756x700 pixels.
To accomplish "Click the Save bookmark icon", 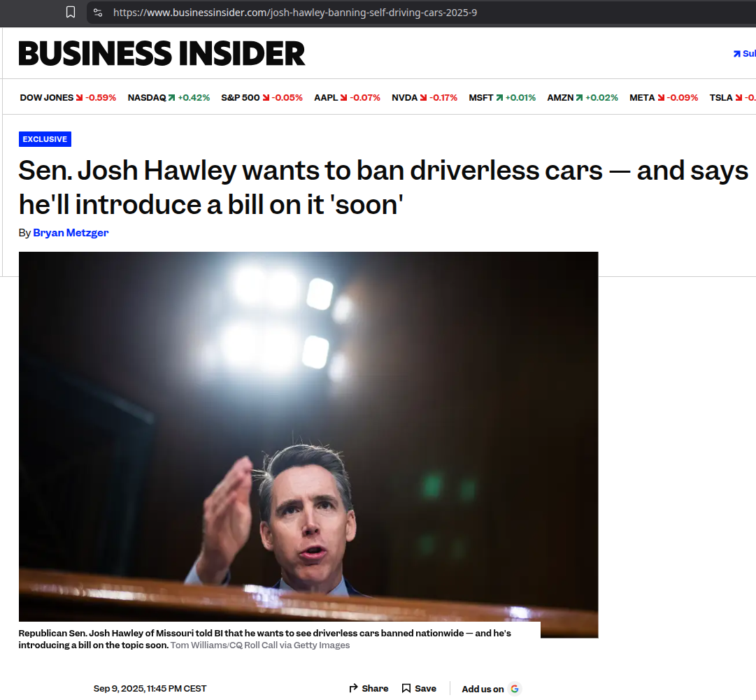I will [406, 688].
